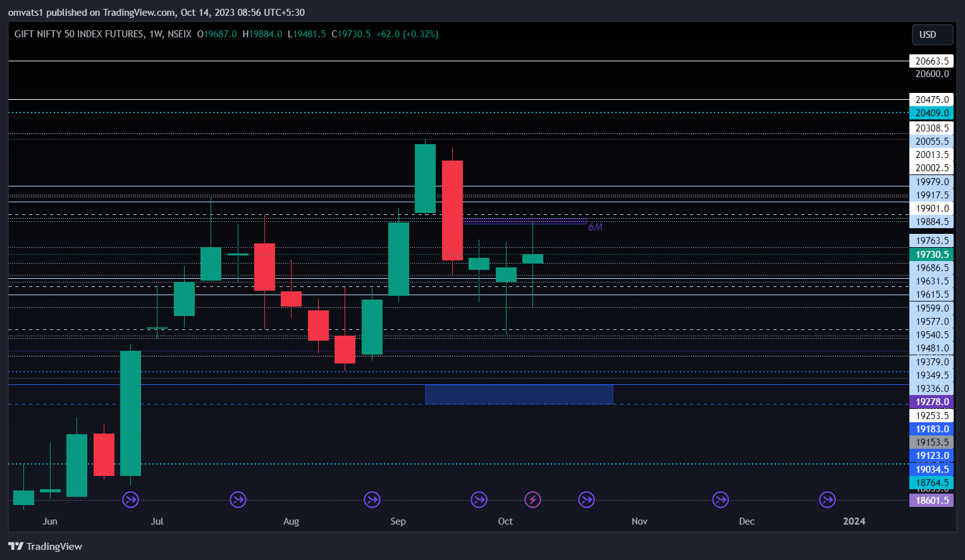The width and height of the screenshot is (965, 560).
Task: Click the 19979.0 price label
Action: 931,182
